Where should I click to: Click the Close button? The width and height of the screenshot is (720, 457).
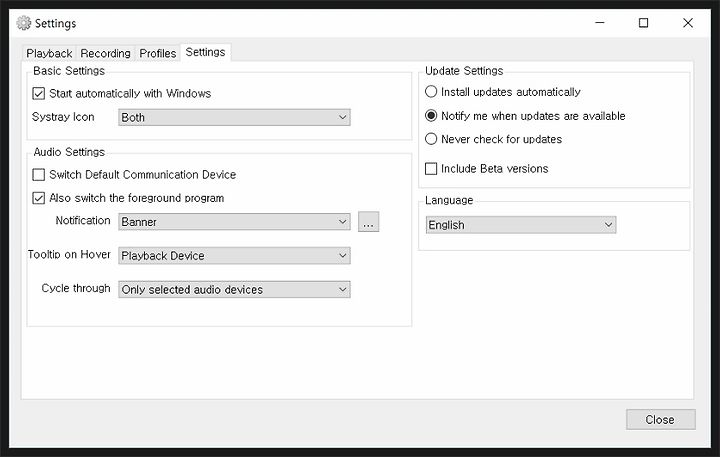click(660, 419)
